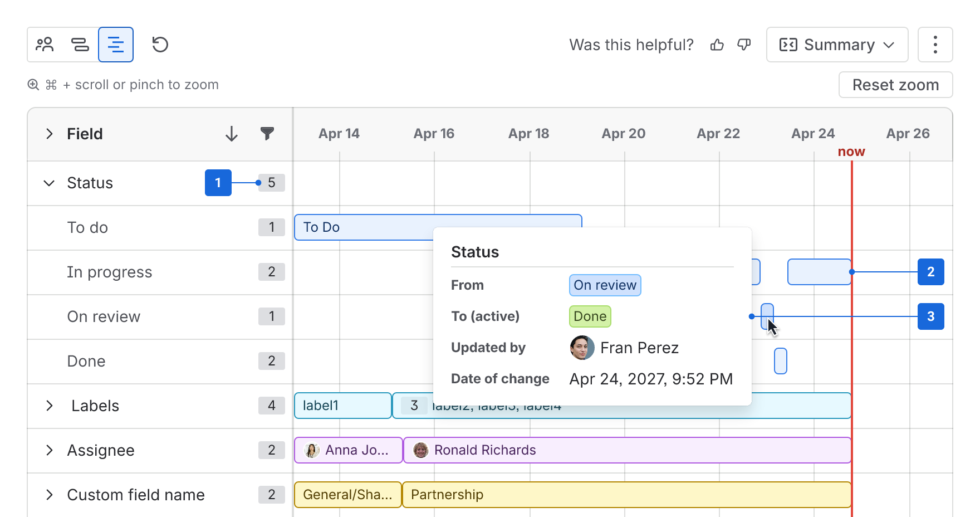The width and height of the screenshot is (980, 517).
Task: Switch to the people view icon
Action: pos(45,45)
